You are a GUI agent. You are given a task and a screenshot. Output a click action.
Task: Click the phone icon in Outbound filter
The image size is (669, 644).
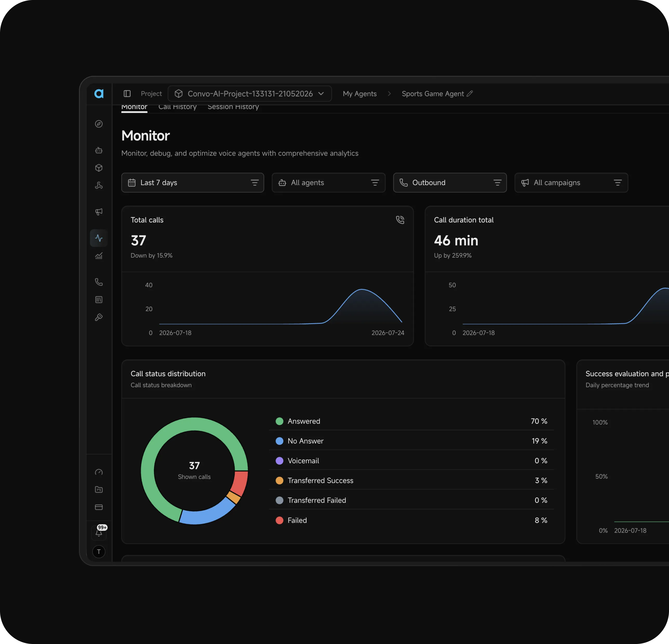404,183
